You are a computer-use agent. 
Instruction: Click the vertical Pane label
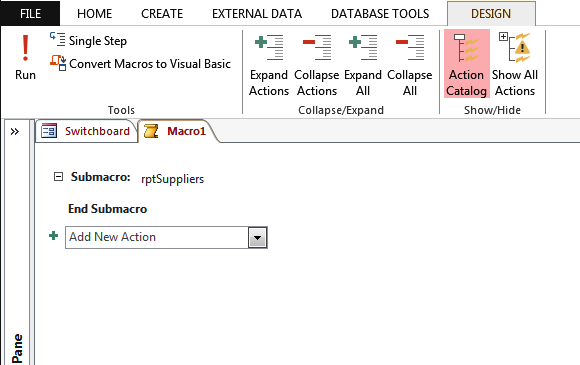point(17,348)
